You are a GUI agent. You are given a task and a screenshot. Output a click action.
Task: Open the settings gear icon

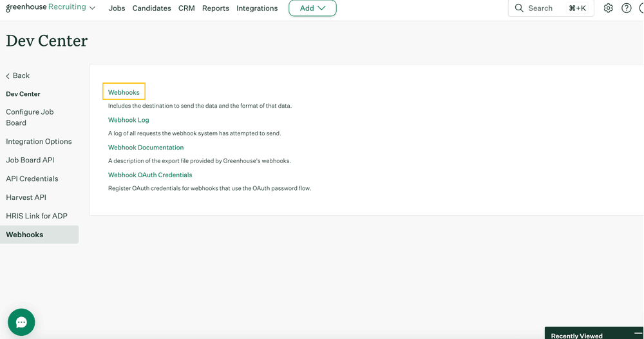point(608,8)
